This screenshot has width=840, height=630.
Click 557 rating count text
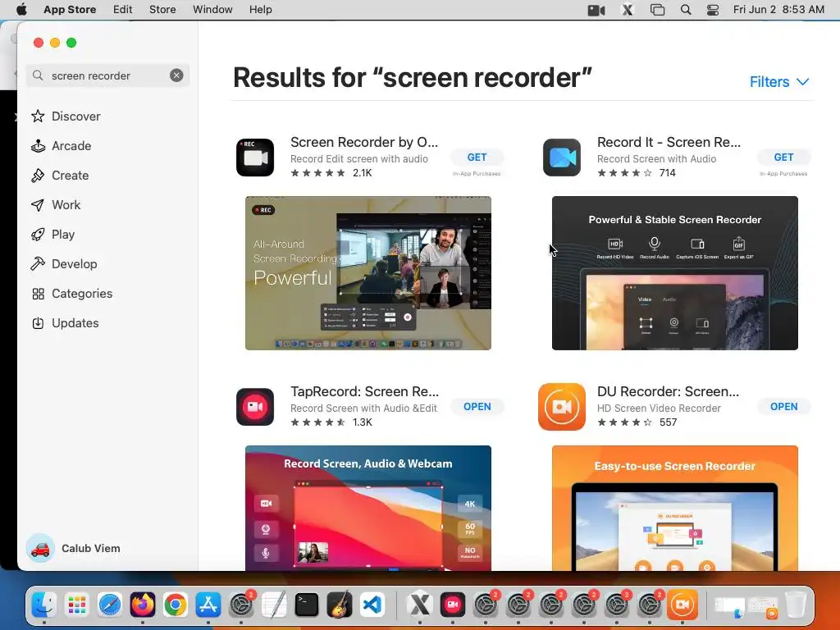(668, 422)
